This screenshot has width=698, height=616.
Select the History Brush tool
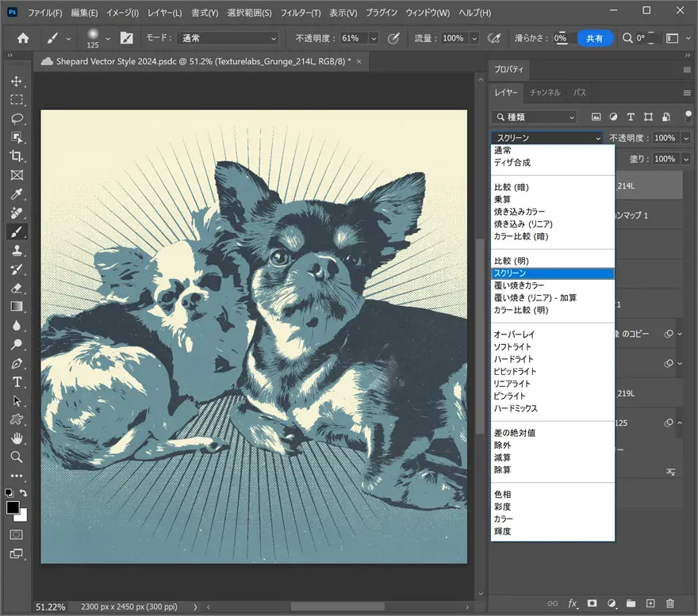(17, 270)
